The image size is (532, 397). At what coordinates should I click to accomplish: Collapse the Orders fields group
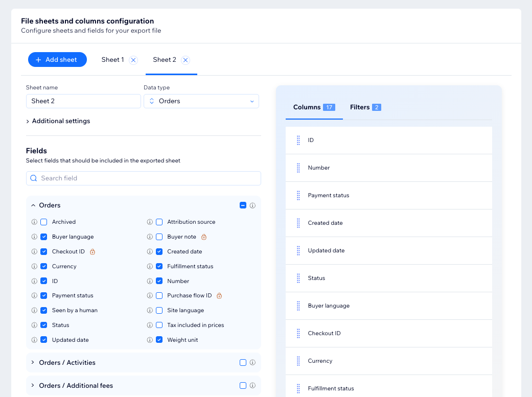click(33, 205)
